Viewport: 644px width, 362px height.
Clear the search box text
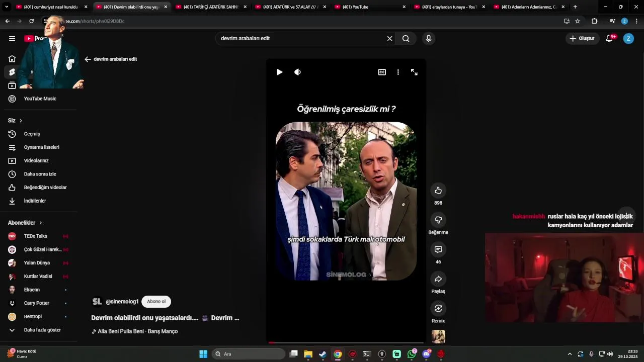click(x=389, y=38)
